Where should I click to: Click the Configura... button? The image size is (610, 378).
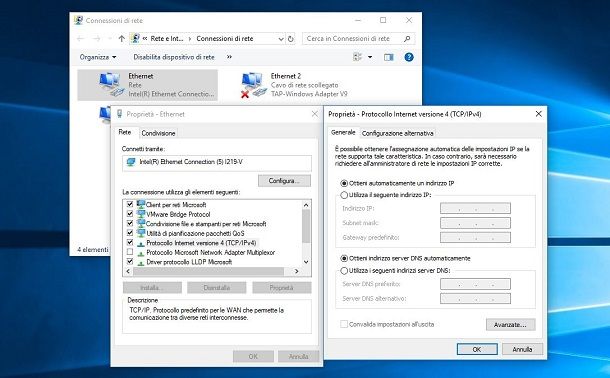(284, 181)
